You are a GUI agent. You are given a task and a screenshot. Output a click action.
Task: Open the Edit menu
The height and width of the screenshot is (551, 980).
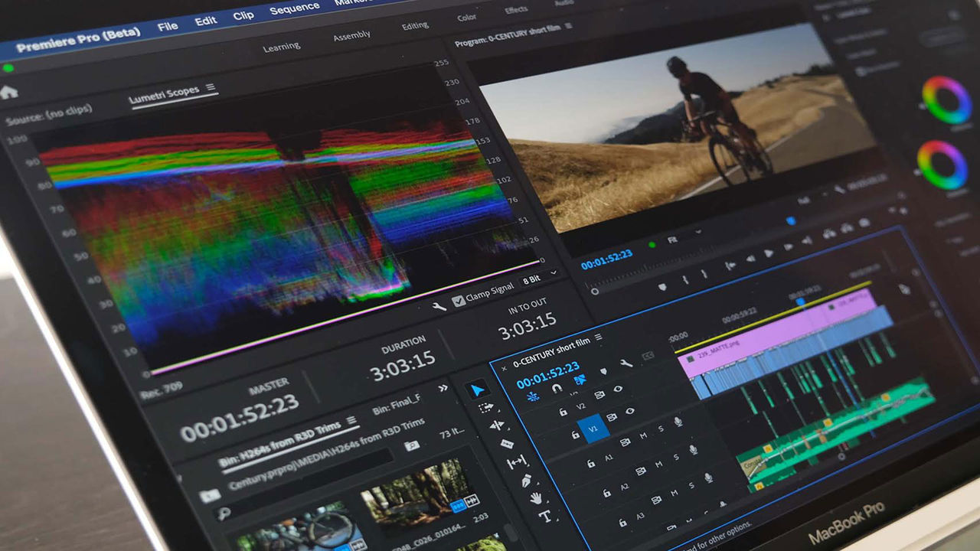[206, 21]
